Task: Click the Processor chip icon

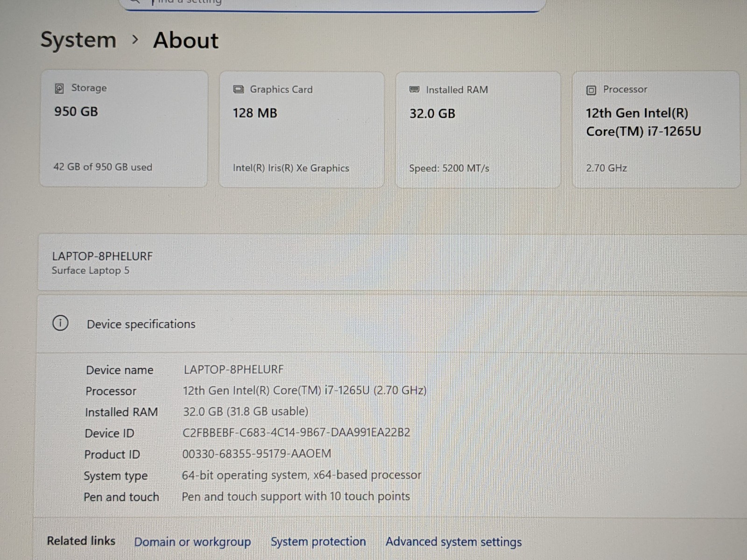Action: [x=591, y=90]
